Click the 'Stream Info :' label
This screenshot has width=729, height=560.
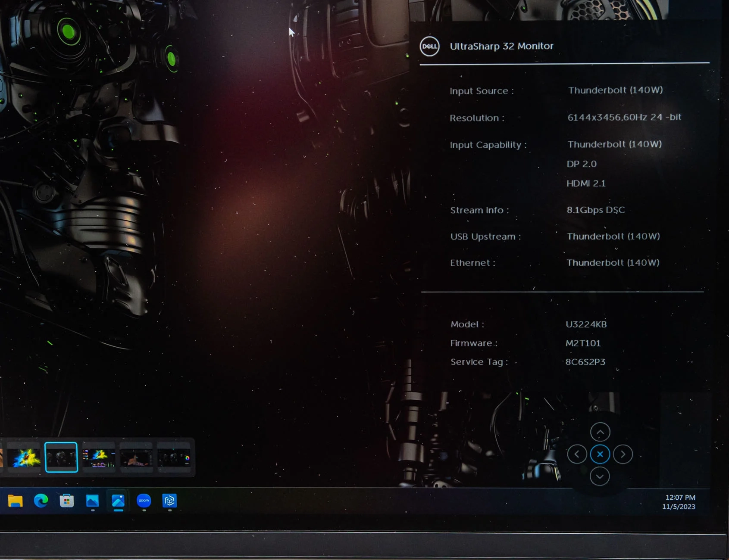click(479, 210)
